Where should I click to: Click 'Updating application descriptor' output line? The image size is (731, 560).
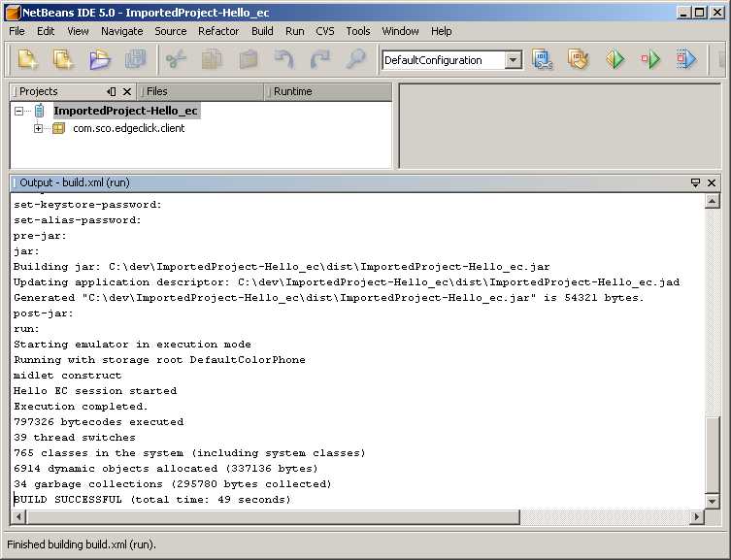[x=347, y=282]
